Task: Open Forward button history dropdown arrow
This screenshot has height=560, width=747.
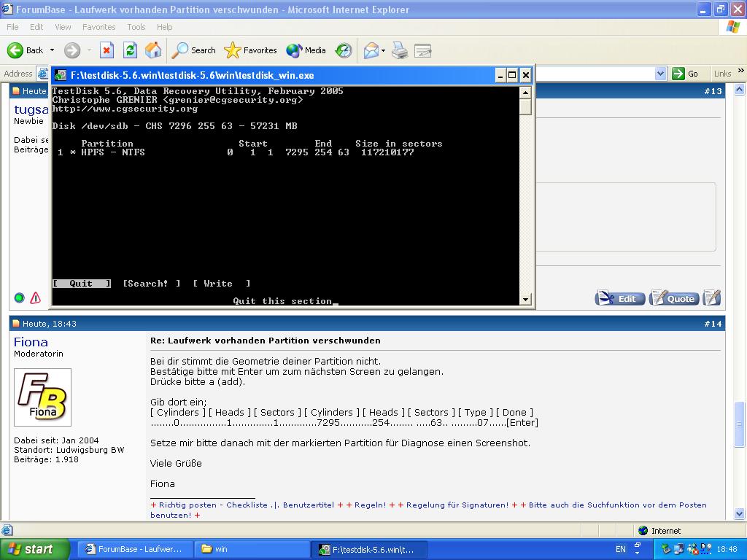Action: pos(89,50)
